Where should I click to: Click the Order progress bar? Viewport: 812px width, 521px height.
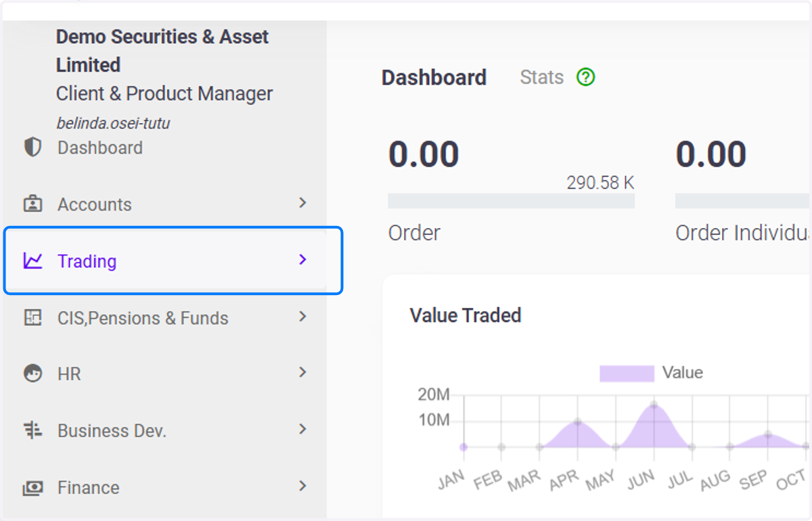coord(511,200)
